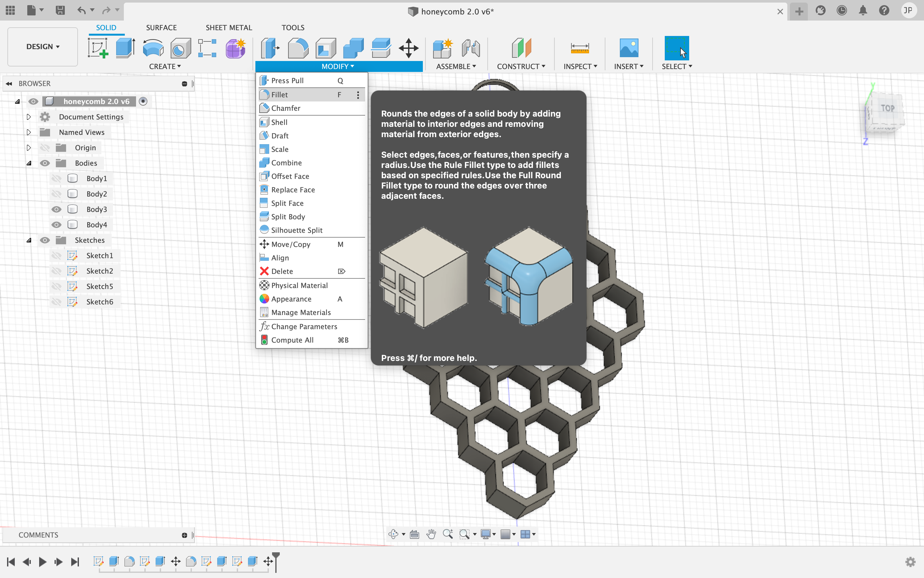
Task: Open new design tab plus button
Action: pyautogui.click(x=799, y=12)
